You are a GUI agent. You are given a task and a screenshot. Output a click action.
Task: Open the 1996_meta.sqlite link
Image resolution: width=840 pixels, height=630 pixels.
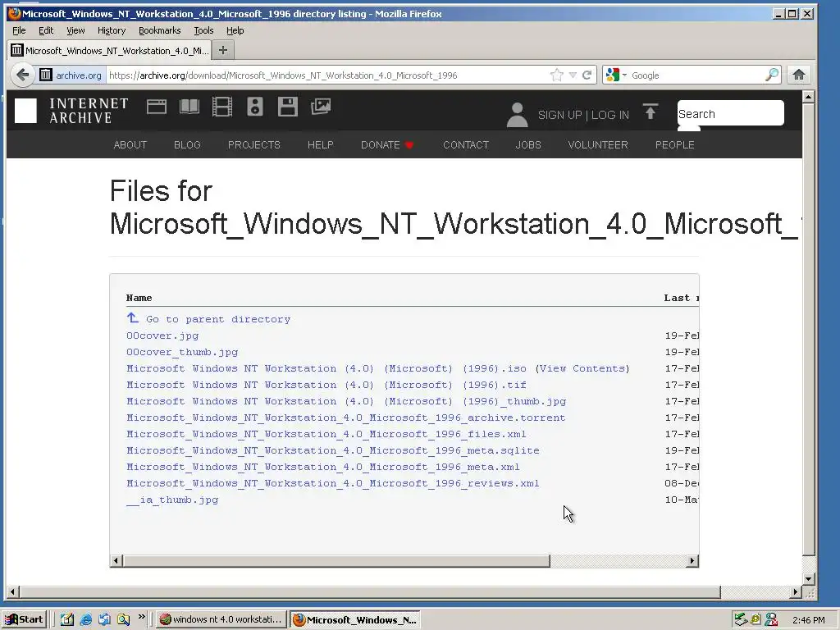333,450
